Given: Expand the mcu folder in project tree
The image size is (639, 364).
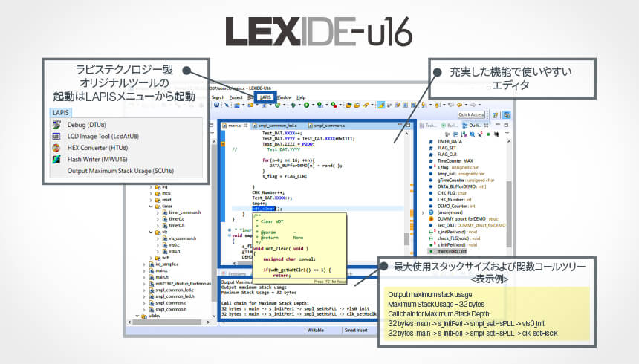Looking at the screenshot, I should click(151, 194).
